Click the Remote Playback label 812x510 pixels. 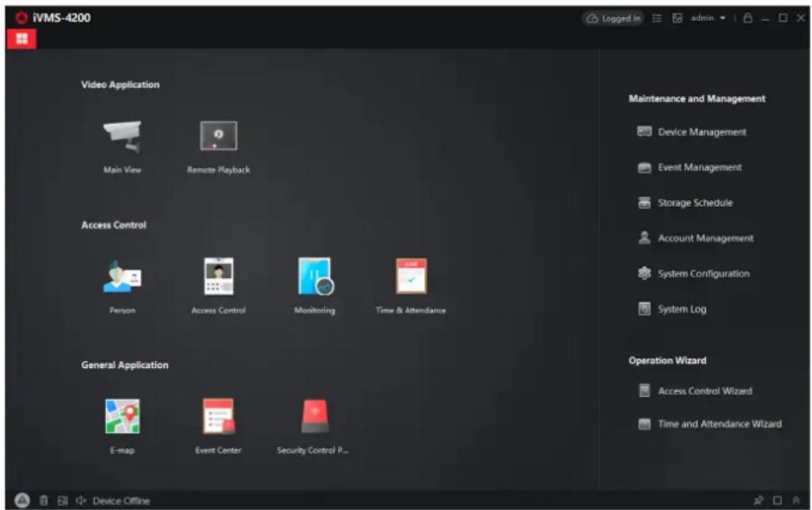coord(218,170)
